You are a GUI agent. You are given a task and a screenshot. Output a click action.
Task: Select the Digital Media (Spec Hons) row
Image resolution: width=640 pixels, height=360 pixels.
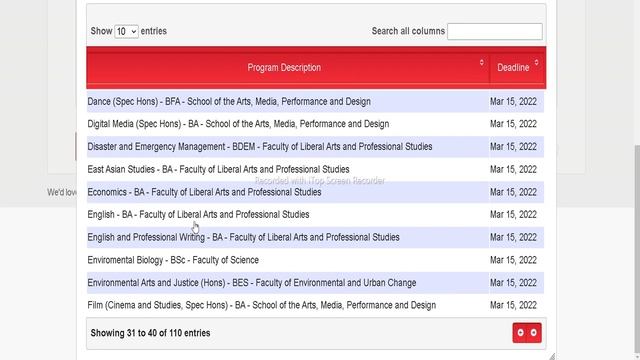315,124
